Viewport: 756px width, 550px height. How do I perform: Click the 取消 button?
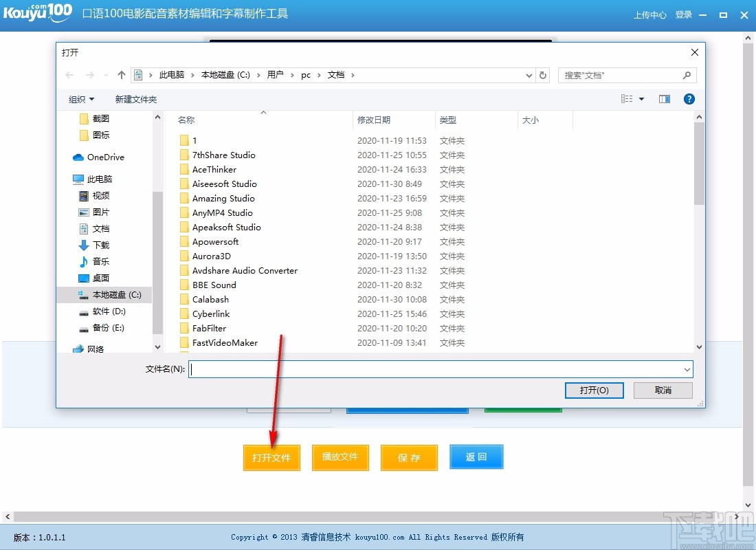(x=663, y=390)
